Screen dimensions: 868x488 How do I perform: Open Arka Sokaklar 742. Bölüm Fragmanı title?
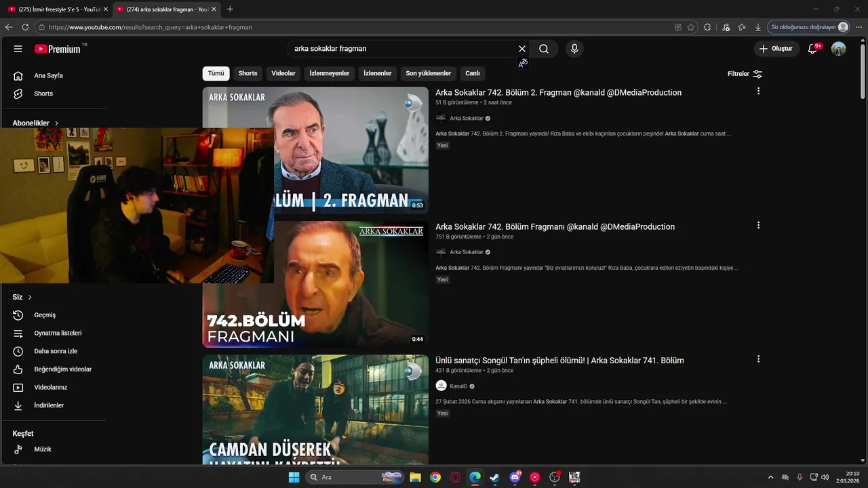555,226
